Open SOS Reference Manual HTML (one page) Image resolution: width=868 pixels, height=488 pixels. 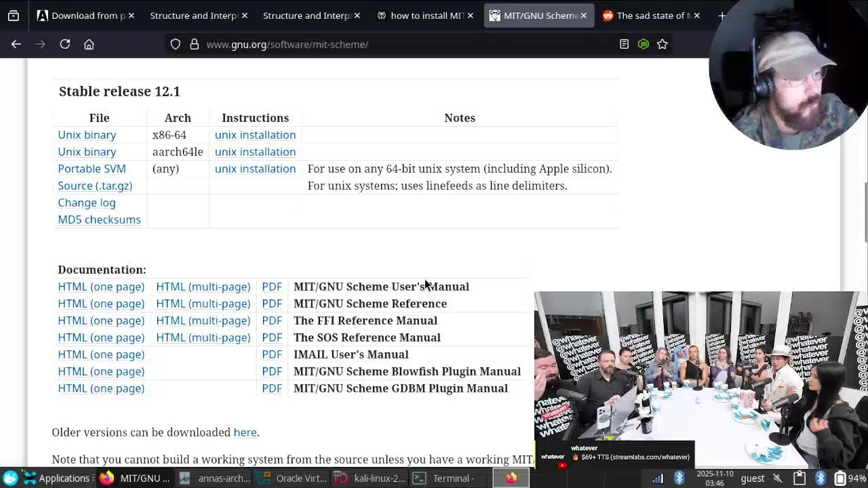pos(101,338)
